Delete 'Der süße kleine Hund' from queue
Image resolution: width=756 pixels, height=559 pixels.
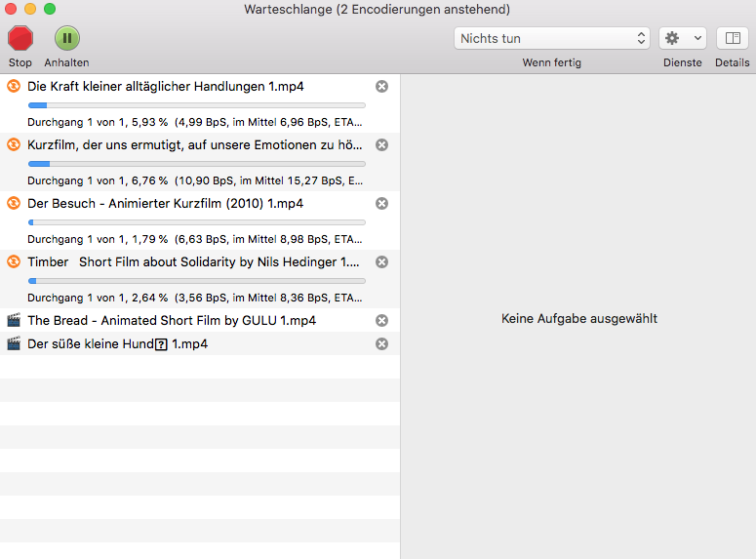pos(381,344)
